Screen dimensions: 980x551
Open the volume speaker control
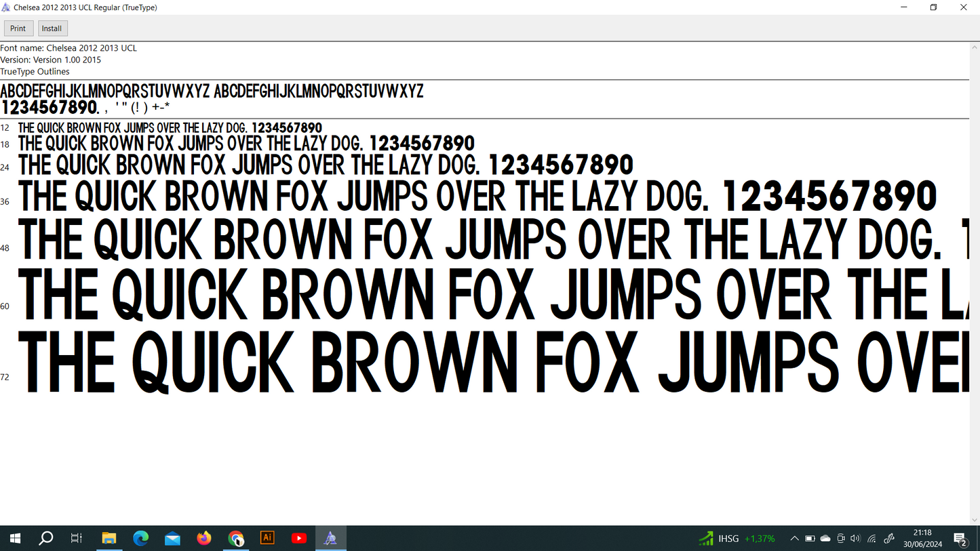pyautogui.click(x=855, y=539)
